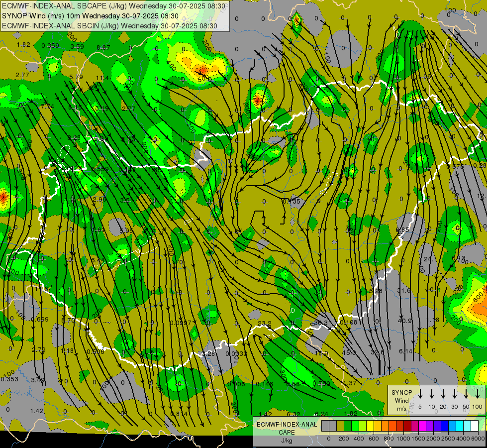Click the 'SYNOP Wind (m/s) 10m' title line

click(90, 16)
